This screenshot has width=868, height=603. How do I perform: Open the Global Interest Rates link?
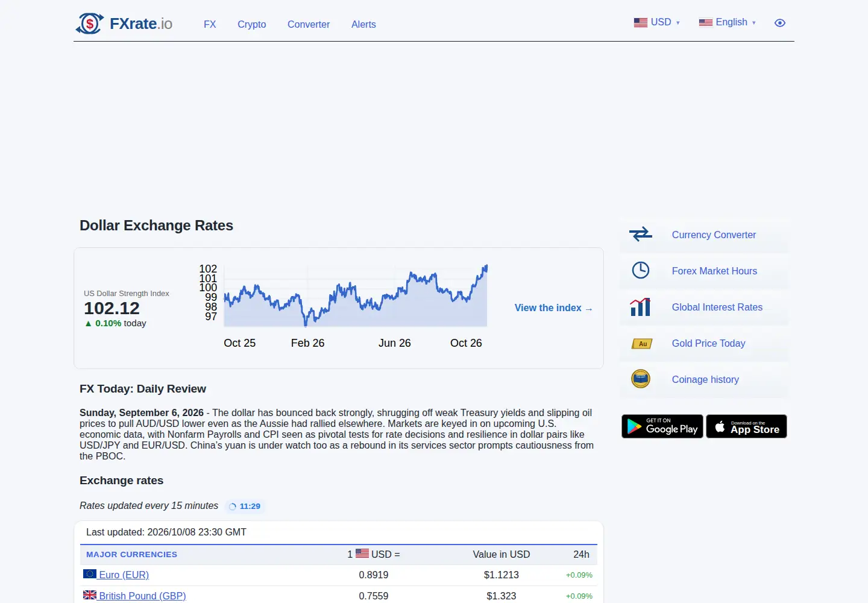coord(717,307)
